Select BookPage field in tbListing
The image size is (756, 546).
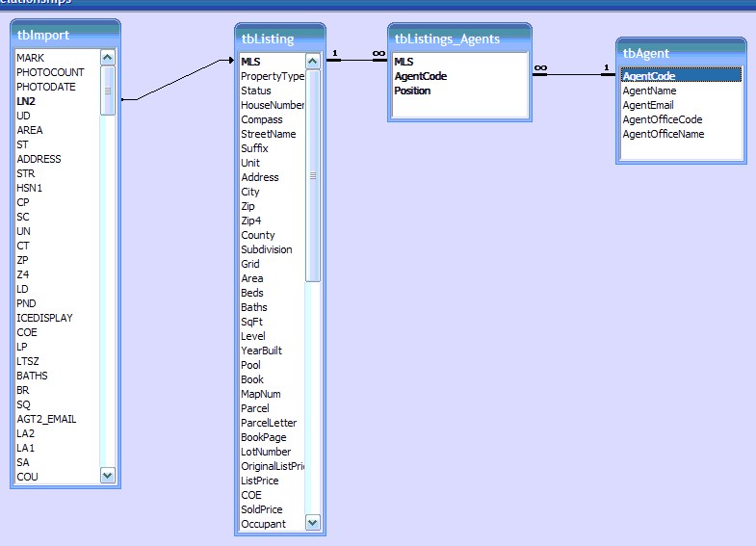click(264, 437)
